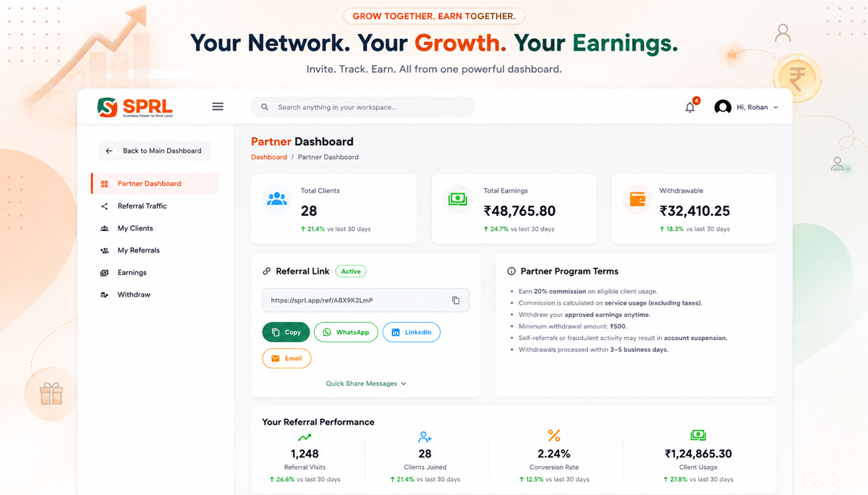Share referral link on LinkedIn

coord(411,332)
